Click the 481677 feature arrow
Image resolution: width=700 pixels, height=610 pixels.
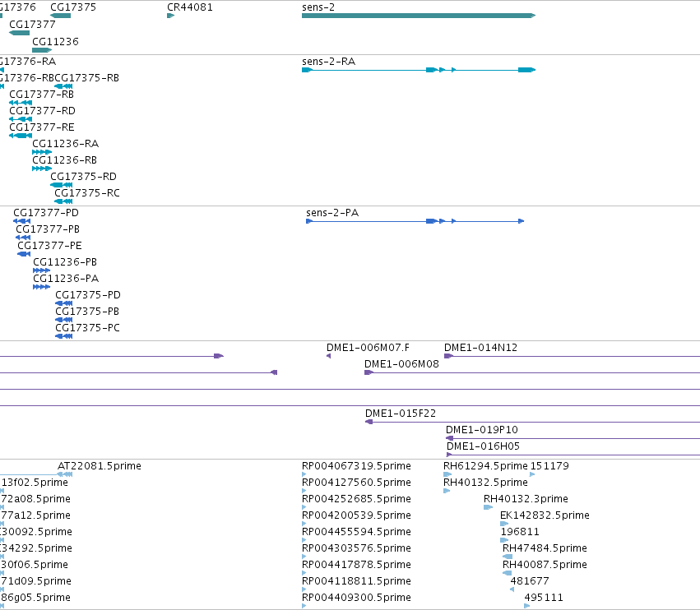pyautogui.click(x=512, y=589)
